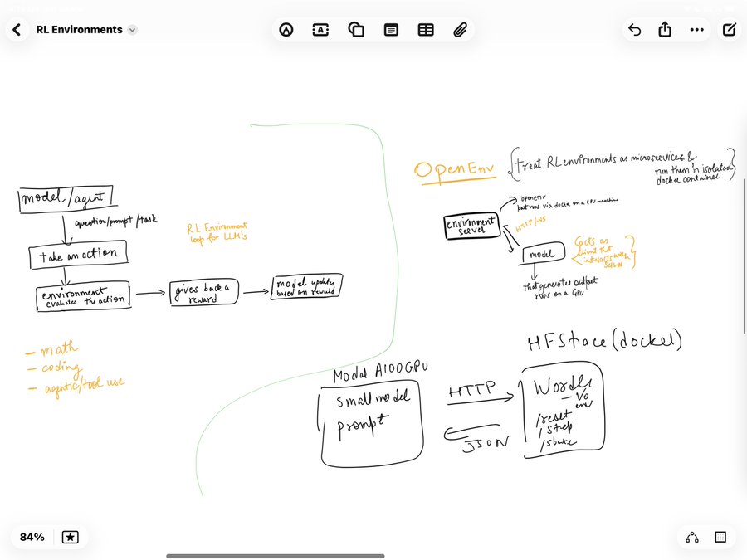
Task: Toggle connector lines mode
Action: [x=692, y=537]
